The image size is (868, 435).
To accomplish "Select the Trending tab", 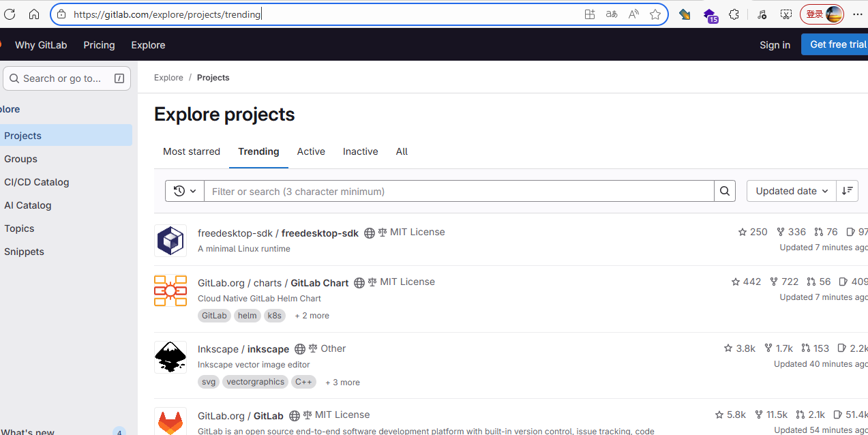I will 258,151.
